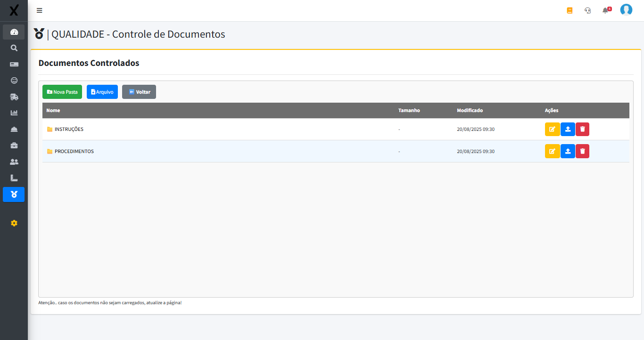Click the briefcase sidebar icon
Image resolution: width=644 pixels, height=340 pixels.
pos(14,146)
